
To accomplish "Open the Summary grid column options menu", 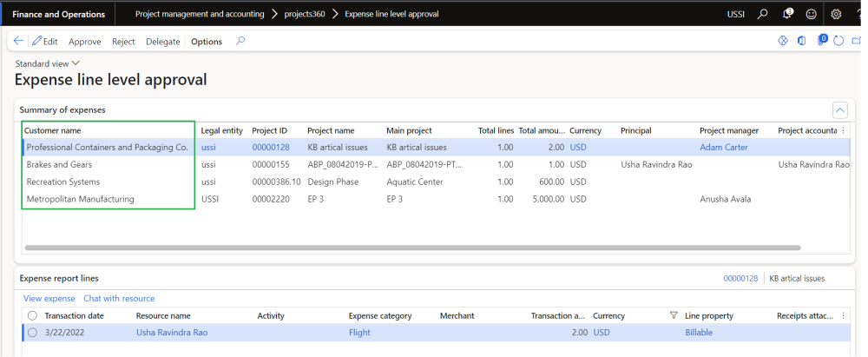I will pos(844,130).
